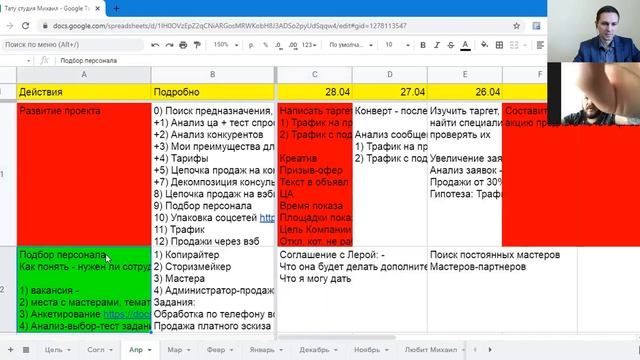The image size is (640, 360).
Task: Switch to the Мар sheet tab
Action: point(175,350)
